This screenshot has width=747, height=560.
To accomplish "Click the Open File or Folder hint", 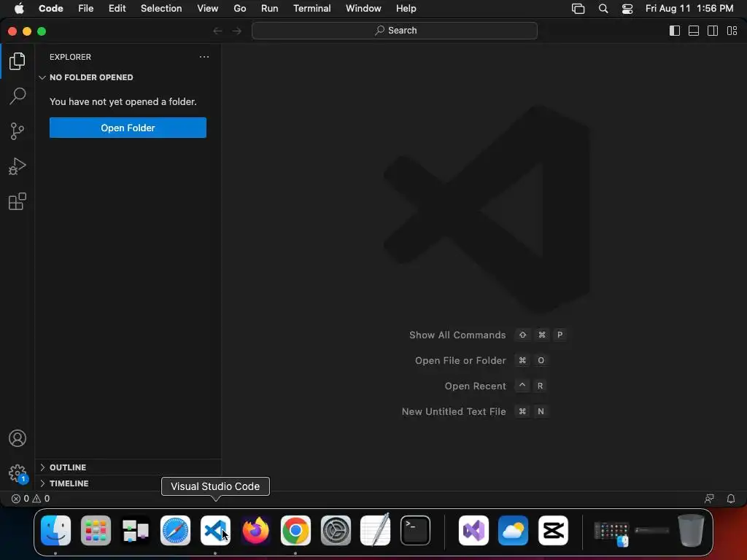I will pos(460,360).
